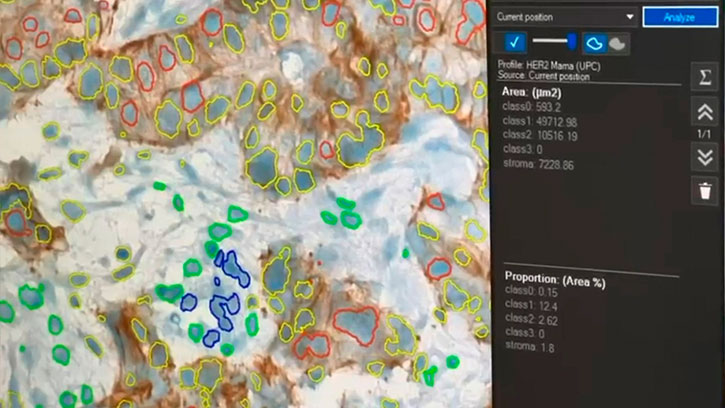Click the Source: Current position line
The width and height of the screenshot is (725, 408).
(x=542, y=74)
